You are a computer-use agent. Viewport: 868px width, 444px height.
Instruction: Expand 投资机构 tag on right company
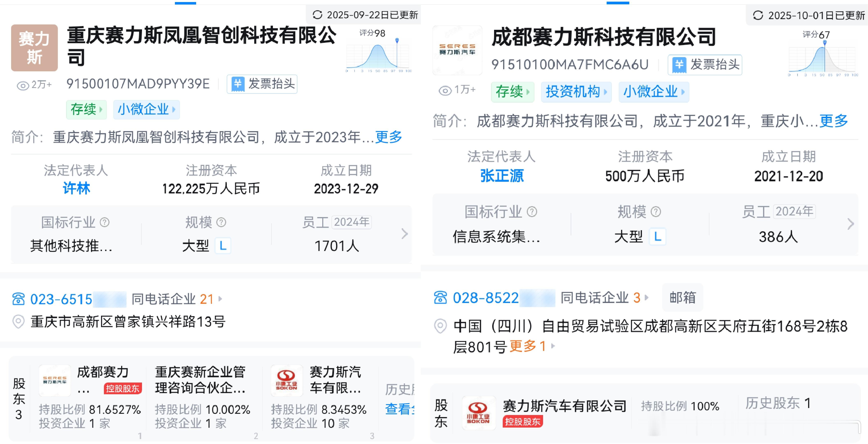(576, 91)
